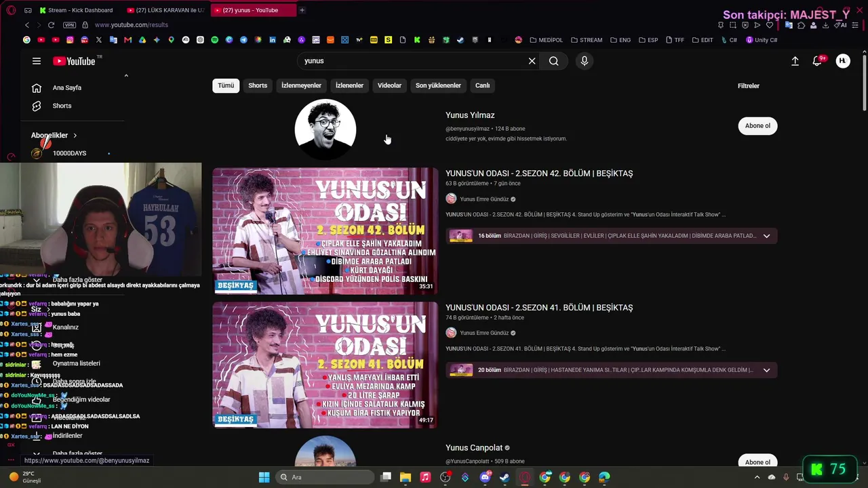
Task: Open the EDIT bookmarks folder
Action: pyautogui.click(x=703, y=40)
